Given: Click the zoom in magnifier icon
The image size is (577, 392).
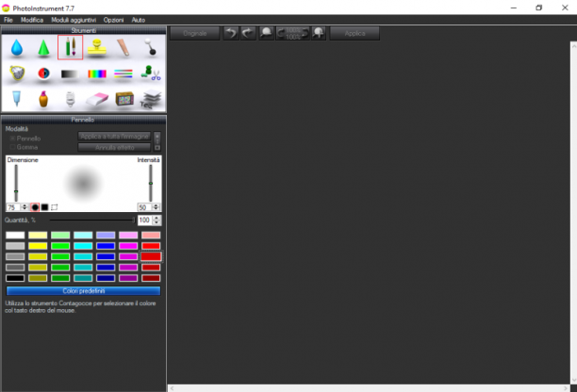Looking at the screenshot, I should [x=319, y=33].
